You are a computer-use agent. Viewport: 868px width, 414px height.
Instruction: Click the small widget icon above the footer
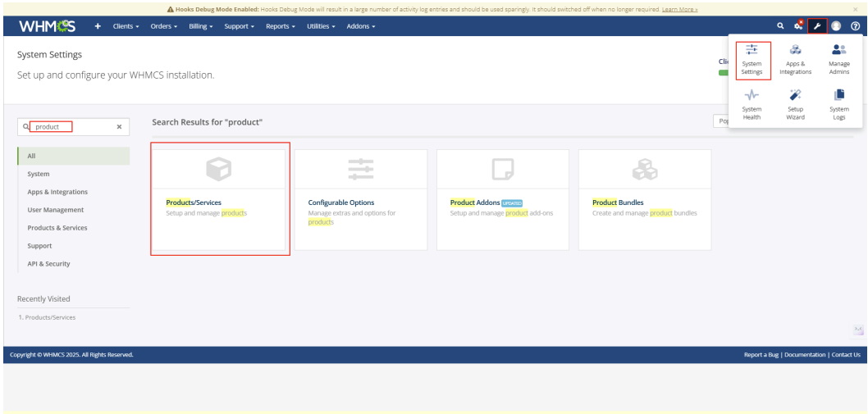(x=858, y=330)
